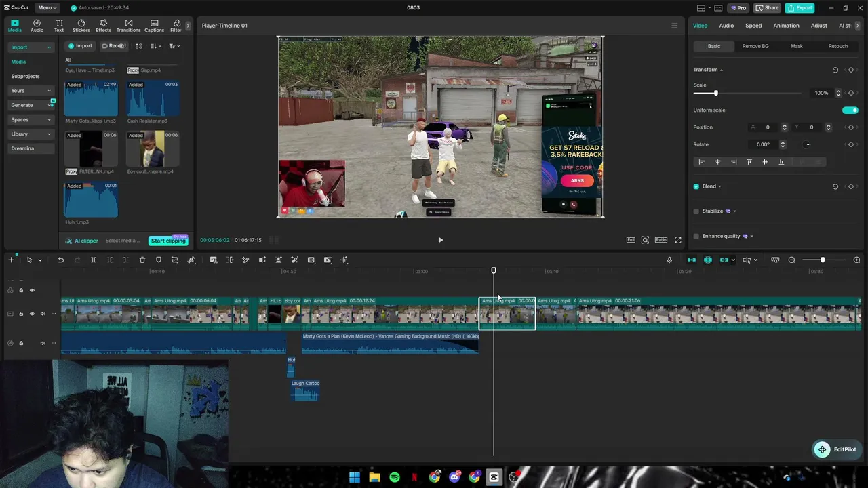Open the media sort order dropdown
Image resolution: width=868 pixels, height=488 pixels.
[x=156, y=46]
